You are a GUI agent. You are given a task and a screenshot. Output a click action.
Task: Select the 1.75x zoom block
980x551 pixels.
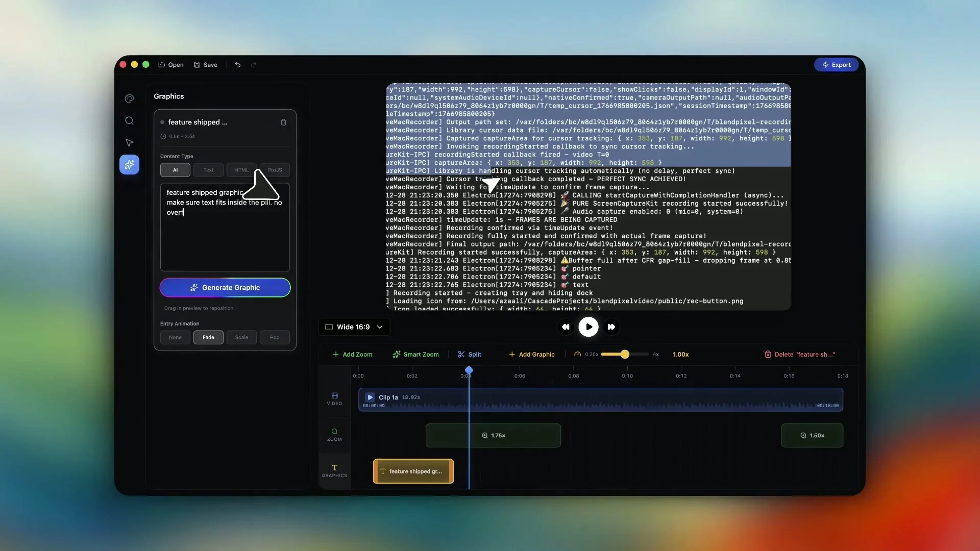coord(493,436)
